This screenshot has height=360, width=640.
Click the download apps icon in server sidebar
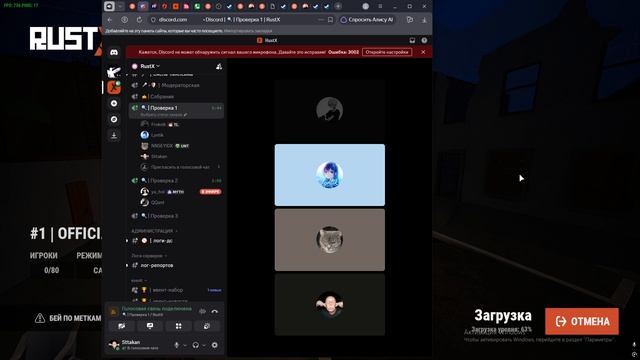coord(114,136)
